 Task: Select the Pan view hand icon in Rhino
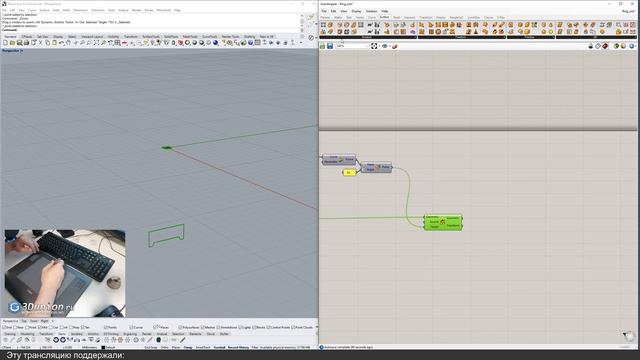pos(69,42)
